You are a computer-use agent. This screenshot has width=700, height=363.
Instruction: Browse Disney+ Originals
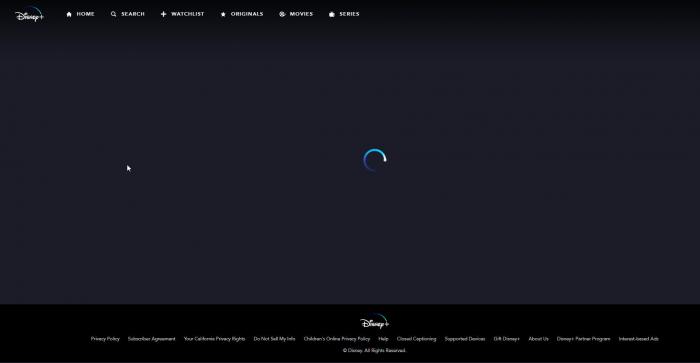point(242,14)
